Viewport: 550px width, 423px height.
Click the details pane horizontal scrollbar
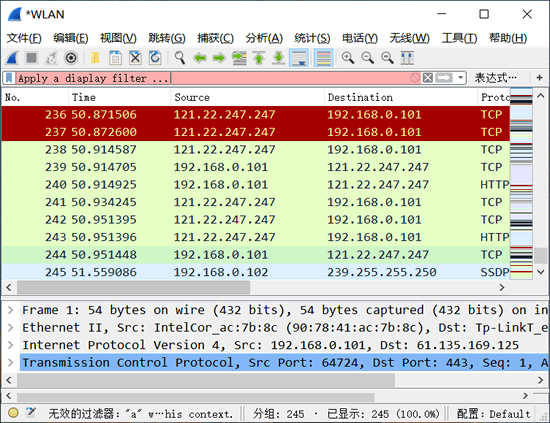206,380
